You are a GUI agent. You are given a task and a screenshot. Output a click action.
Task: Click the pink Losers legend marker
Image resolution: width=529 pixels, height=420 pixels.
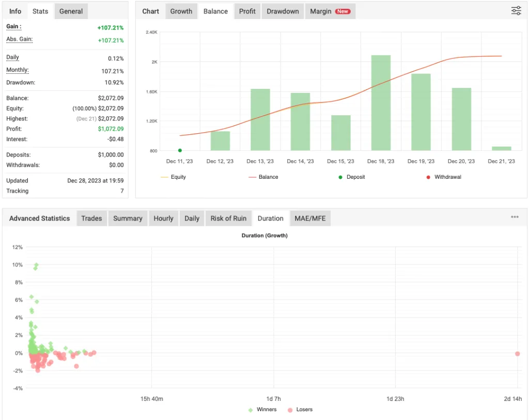pos(290,409)
